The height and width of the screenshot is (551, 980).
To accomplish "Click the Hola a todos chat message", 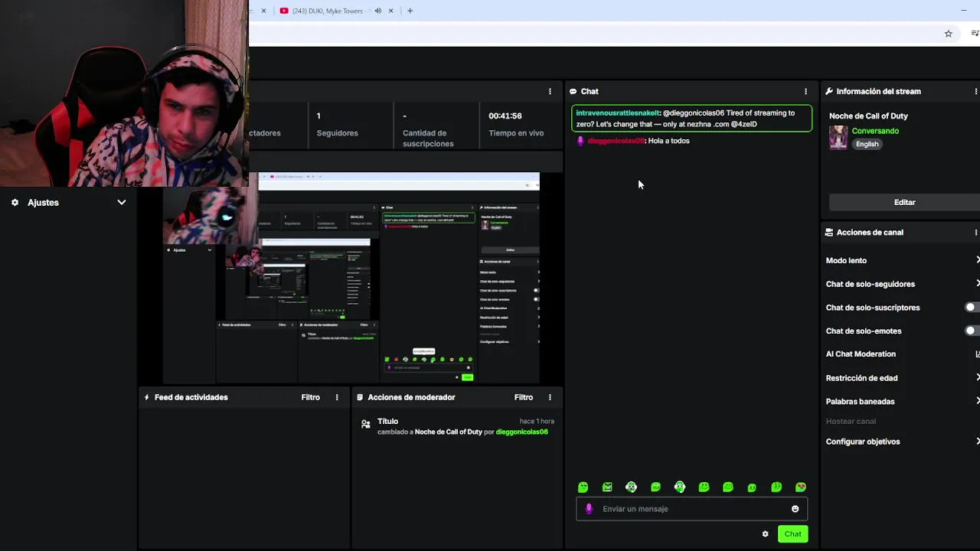I will pos(668,141).
